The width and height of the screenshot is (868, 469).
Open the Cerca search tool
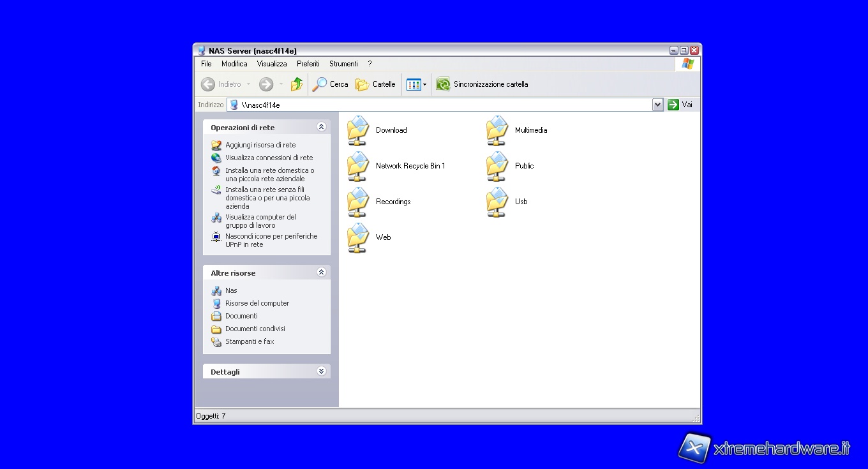(x=330, y=84)
